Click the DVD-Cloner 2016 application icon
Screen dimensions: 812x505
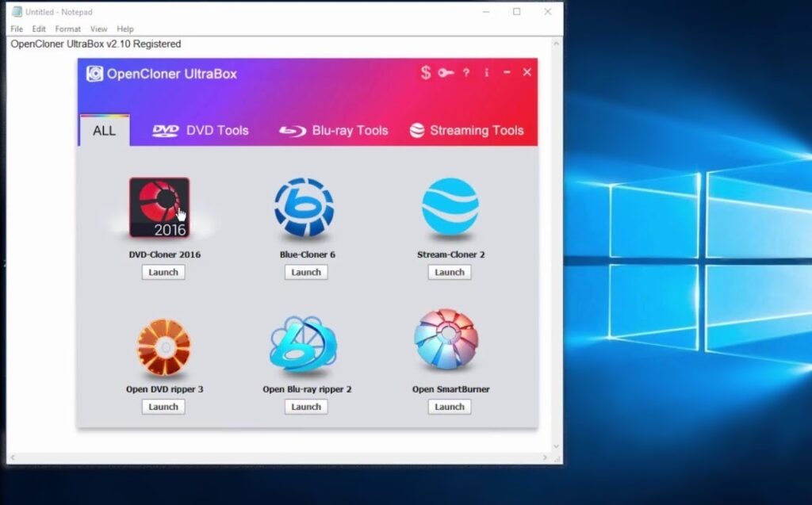[159, 208]
